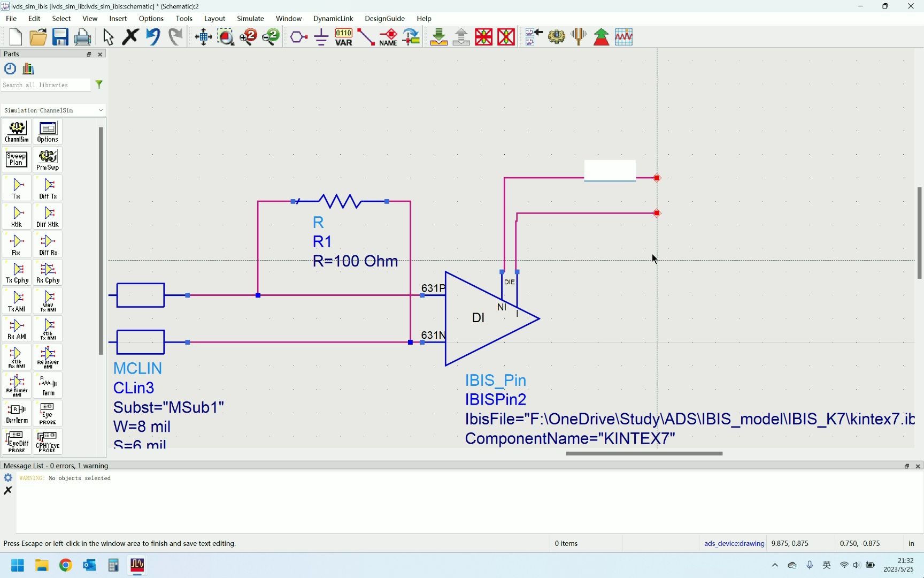924x578 pixels.
Task: Start simulation with the gear icon
Action: click(556, 37)
